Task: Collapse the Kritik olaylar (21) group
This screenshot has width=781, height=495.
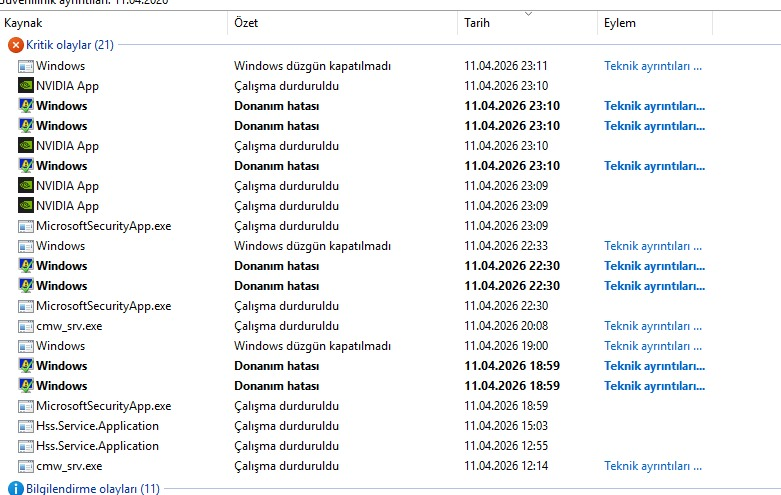Action: 70,45
